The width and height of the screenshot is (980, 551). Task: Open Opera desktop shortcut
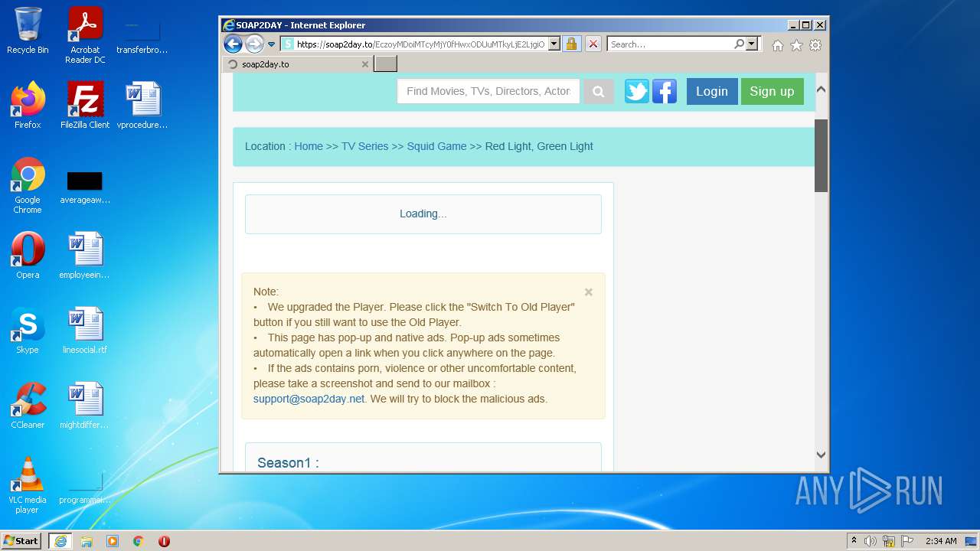pyautogui.click(x=28, y=256)
